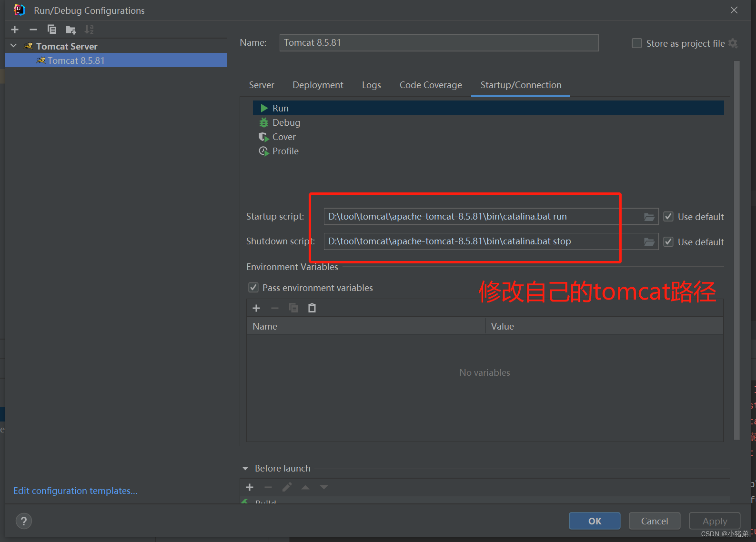Screen dimensions: 756x542
Task: Click the Value column header
Action: point(605,326)
